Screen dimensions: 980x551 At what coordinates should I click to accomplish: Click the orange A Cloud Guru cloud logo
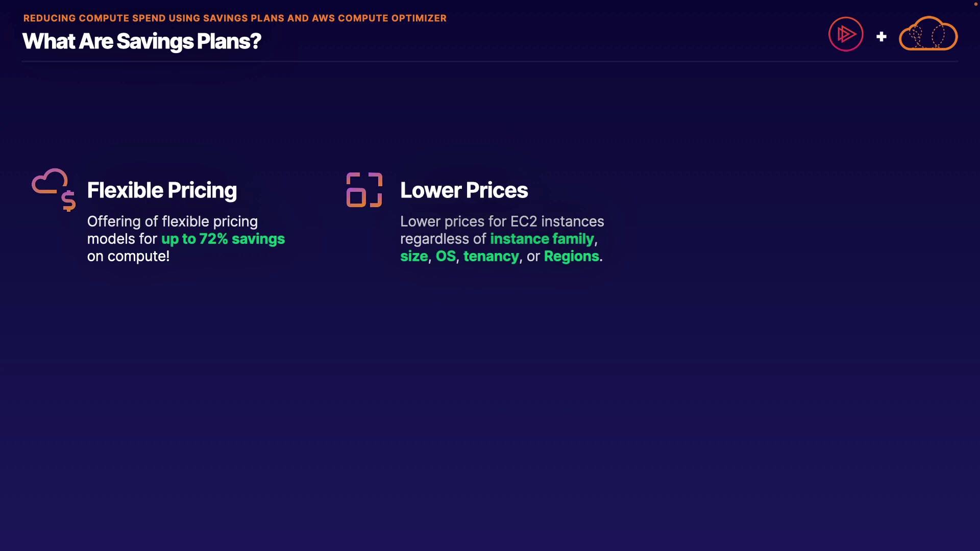pyautogui.click(x=928, y=34)
